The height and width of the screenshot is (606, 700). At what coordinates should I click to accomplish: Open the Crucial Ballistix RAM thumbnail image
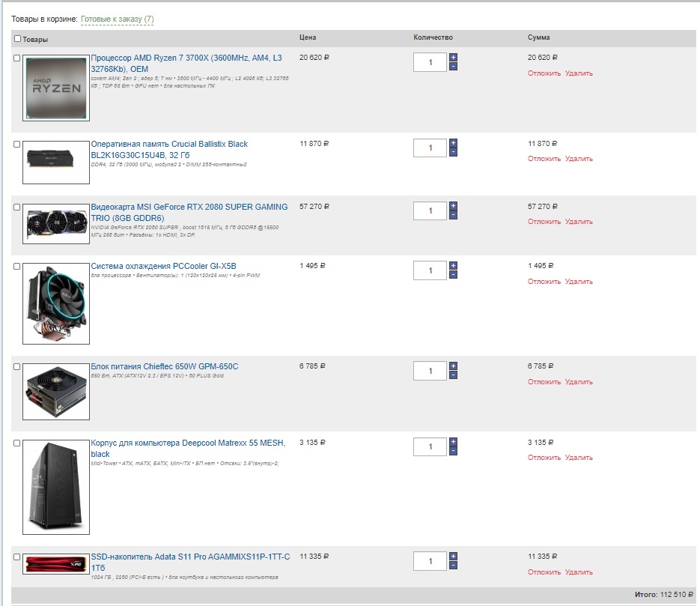tap(56, 163)
